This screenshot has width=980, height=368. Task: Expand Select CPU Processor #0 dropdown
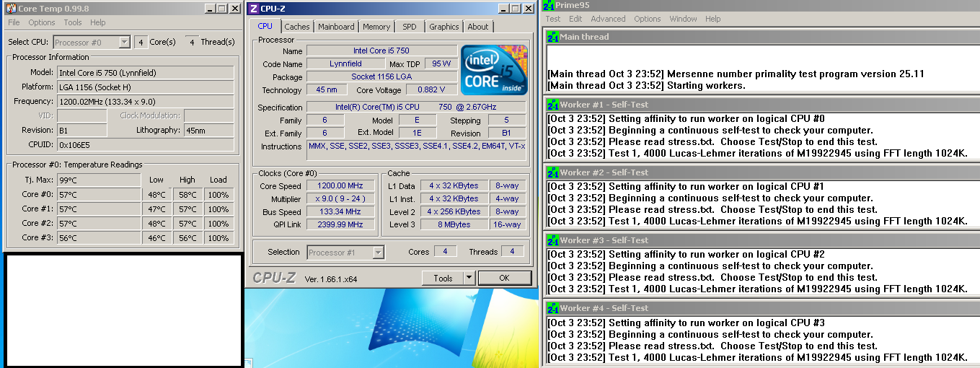pos(124,43)
